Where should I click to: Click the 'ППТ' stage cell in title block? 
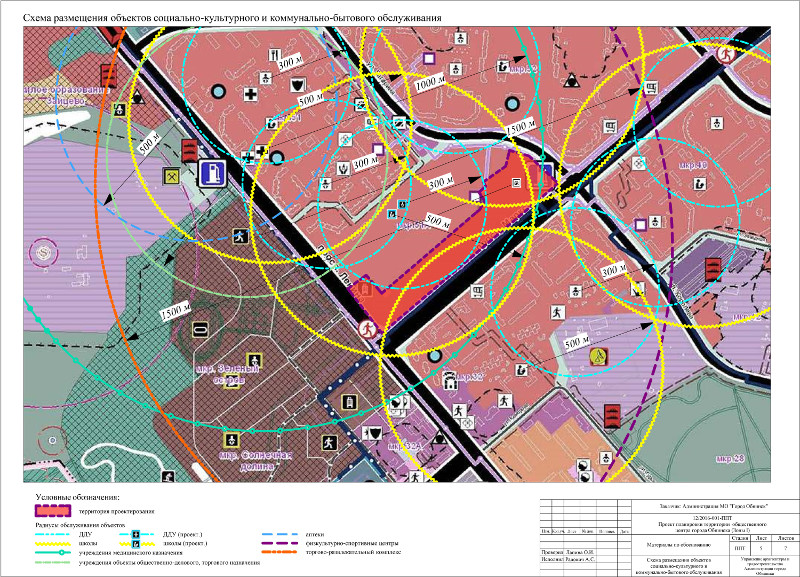pos(739,549)
